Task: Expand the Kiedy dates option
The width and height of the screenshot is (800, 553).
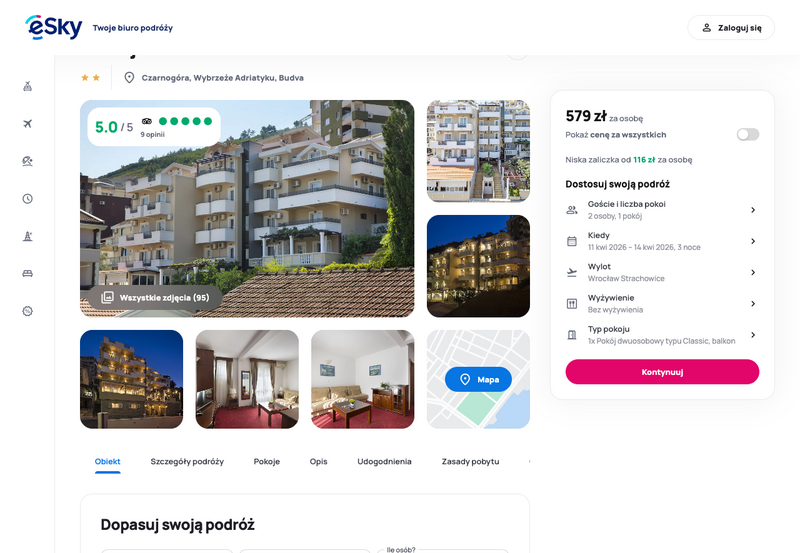Action: [x=662, y=241]
